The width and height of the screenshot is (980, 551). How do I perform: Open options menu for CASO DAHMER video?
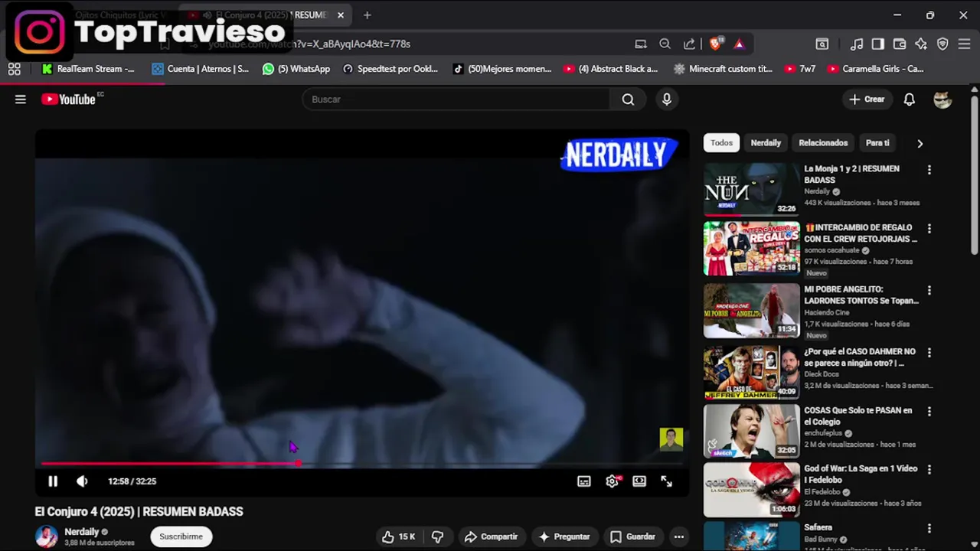929,353
